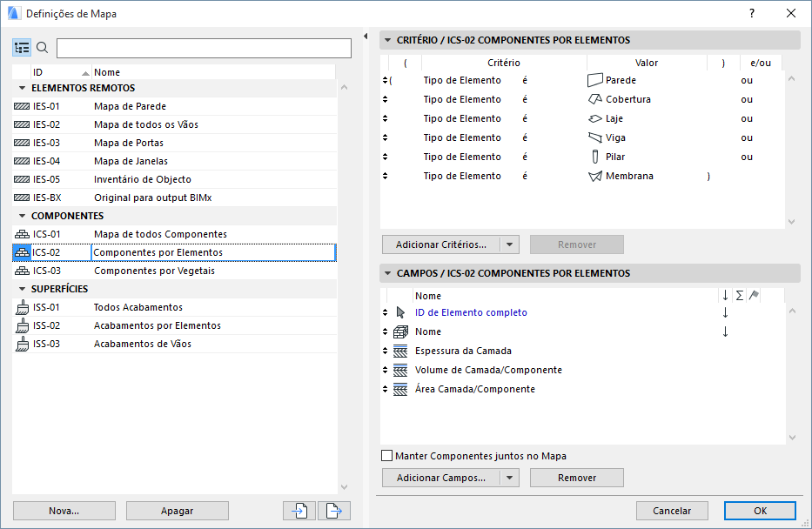Select ICS-01 Mapa de todos Componentes
Image resolution: width=812 pixels, height=529 pixels.
pyautogui.click(x=160, y=234)
